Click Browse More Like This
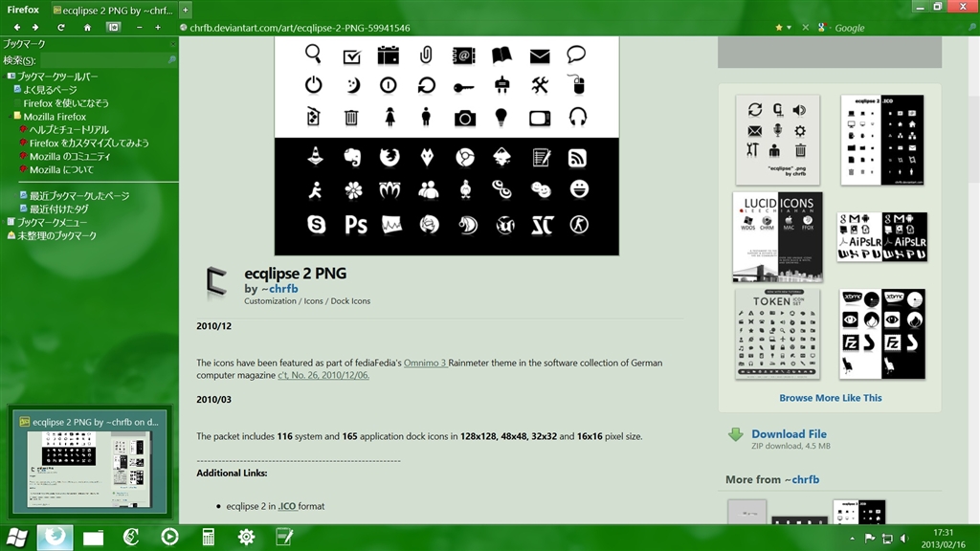The height and width of the screenshot is (551, 980). (830, 397)
